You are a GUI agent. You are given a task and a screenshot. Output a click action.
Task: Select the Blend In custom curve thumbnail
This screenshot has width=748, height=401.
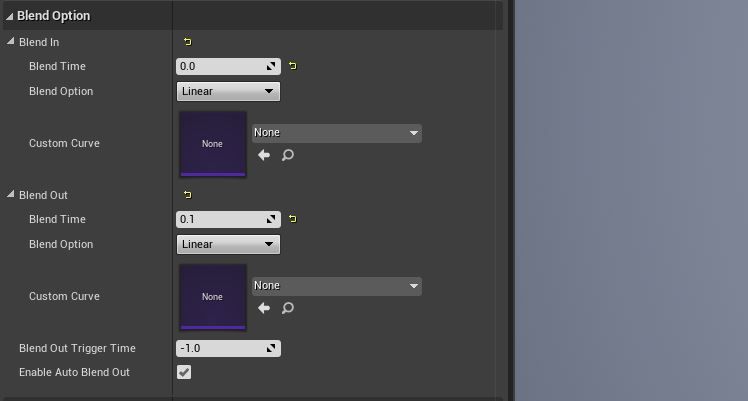point(213,144)
